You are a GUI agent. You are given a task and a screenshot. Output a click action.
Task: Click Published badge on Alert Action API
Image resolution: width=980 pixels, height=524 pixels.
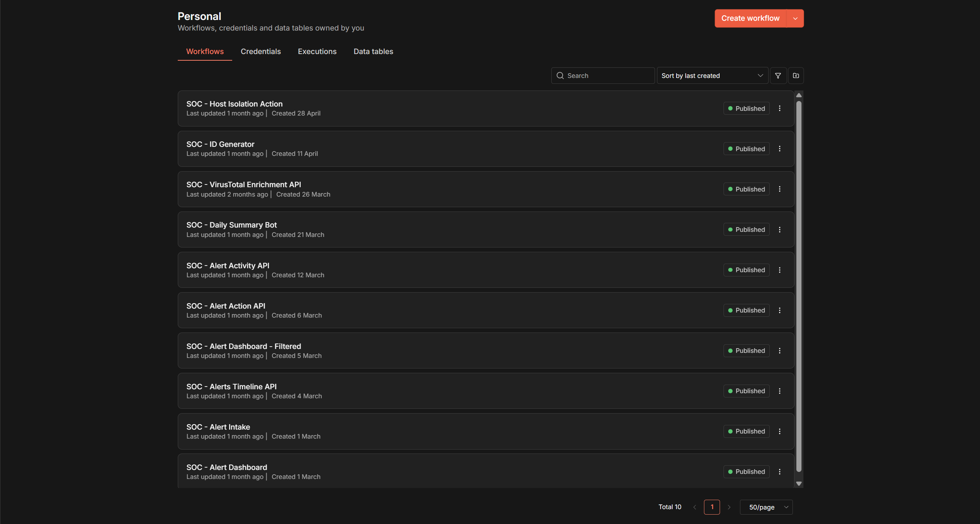tap(746, 310)
